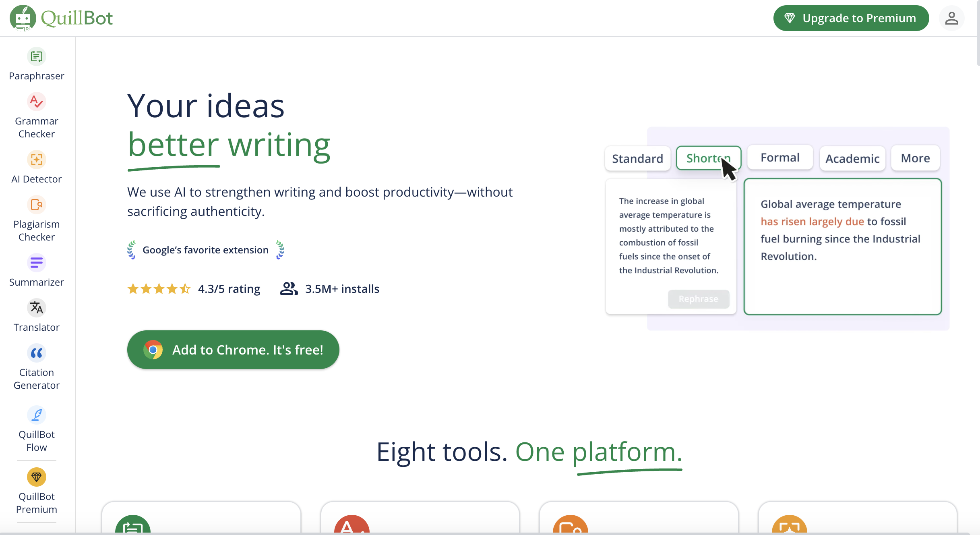Viewport: 980px width, 535px height.
Task: Click the right laurel wreath icon
Action: 280,250
